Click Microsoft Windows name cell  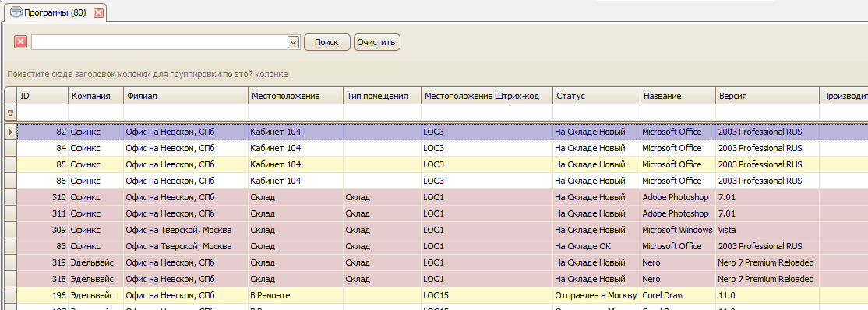point(678,230)
